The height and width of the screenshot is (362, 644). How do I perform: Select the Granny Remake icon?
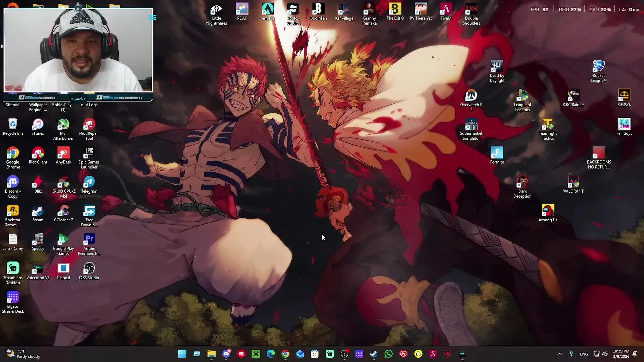pos(369,14)
